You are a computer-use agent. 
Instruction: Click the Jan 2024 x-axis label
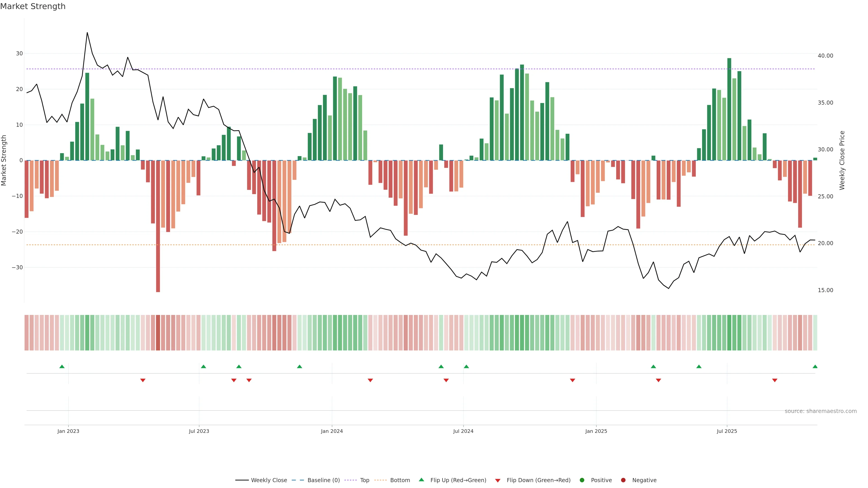pos(332,431)
